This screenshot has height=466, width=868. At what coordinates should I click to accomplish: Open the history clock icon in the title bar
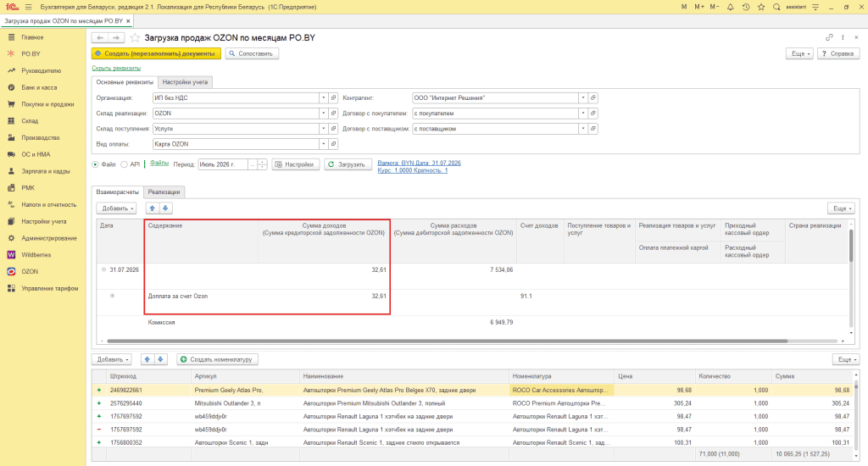[x=746, y=7]
